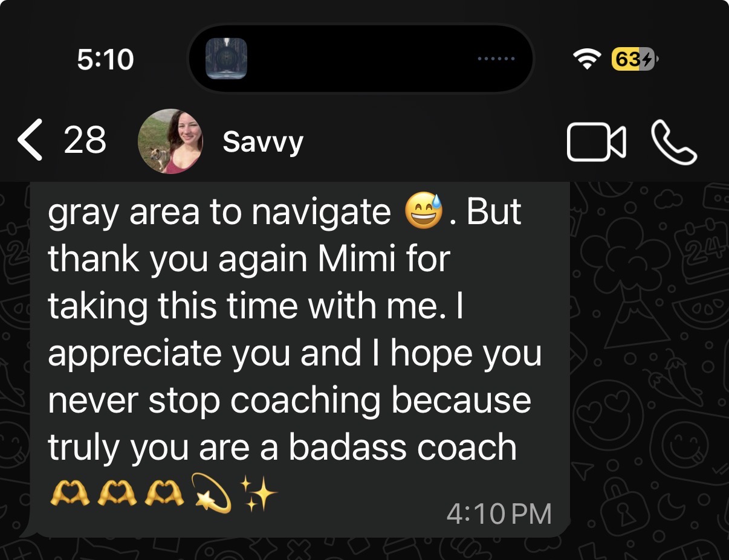This screenshot has height=560, width=729.
Task: Open Savvy's profile picture
Action: click(170, 142)
